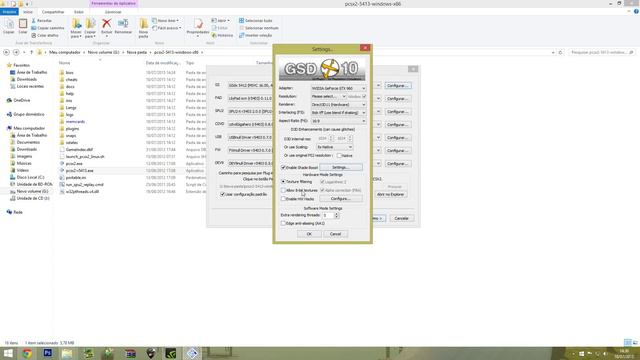
Task: Expand the Novo item dropdown in ribbon
Action: click(165, 20)
